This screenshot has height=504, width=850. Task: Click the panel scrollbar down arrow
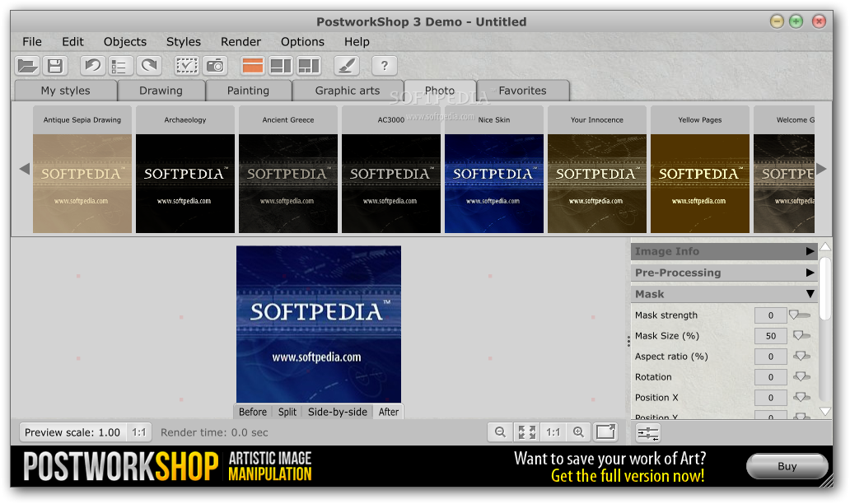tap(825, 411)
